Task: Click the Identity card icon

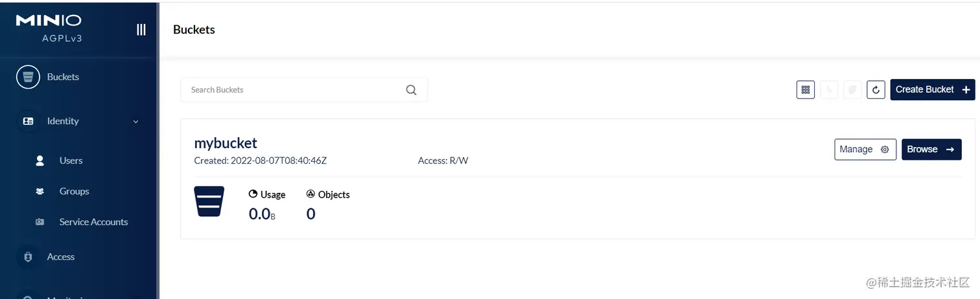Action: (x=28, y=121)
